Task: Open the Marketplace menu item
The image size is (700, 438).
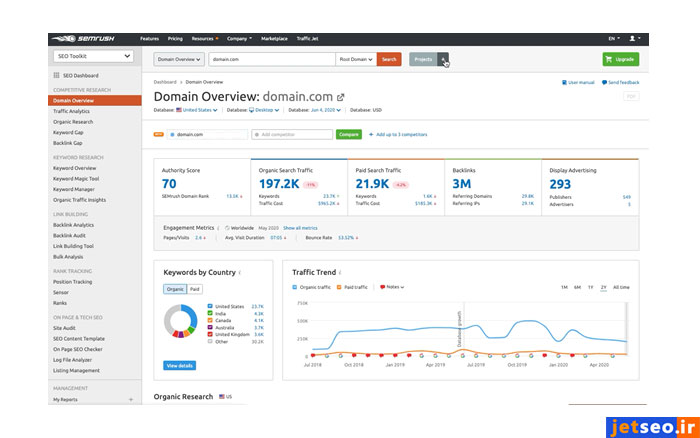Action: coord(274,39)
